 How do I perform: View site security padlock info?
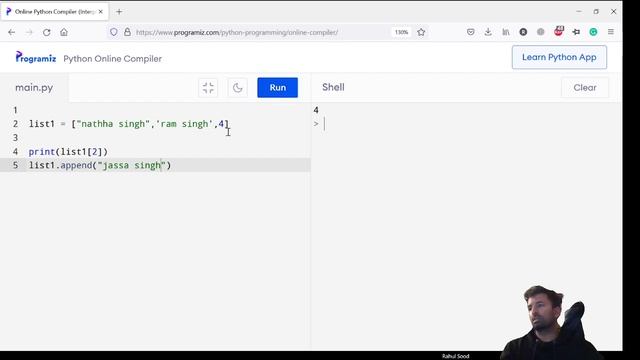[x=127, y=32]
